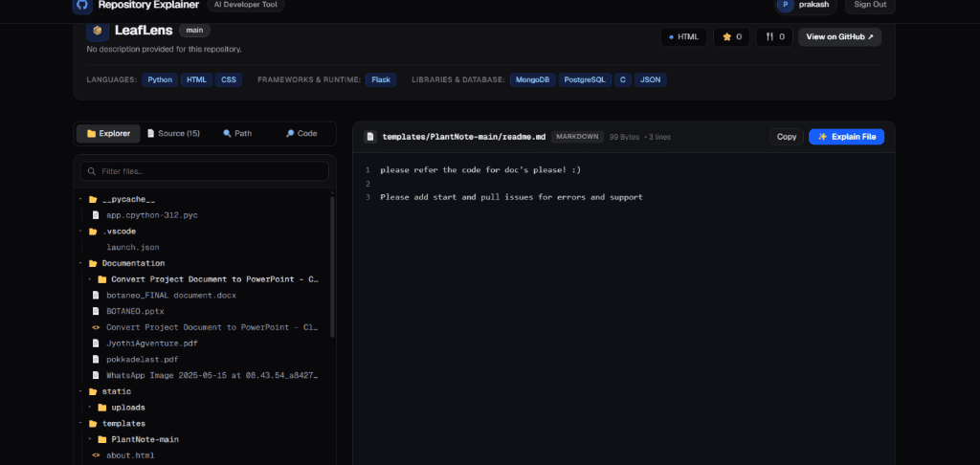Click the JSON library tag
The height and width of the screenshot is (465, 980).
[651, 80]
